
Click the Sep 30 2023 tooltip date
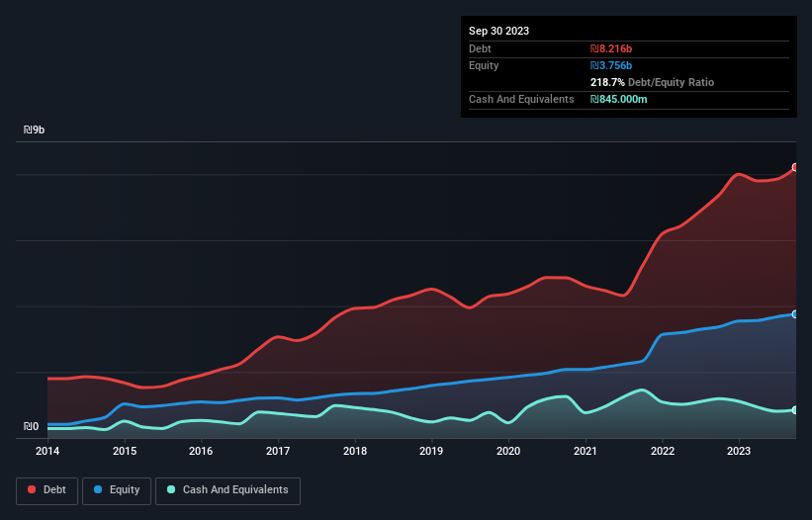[x=499, y=31]
